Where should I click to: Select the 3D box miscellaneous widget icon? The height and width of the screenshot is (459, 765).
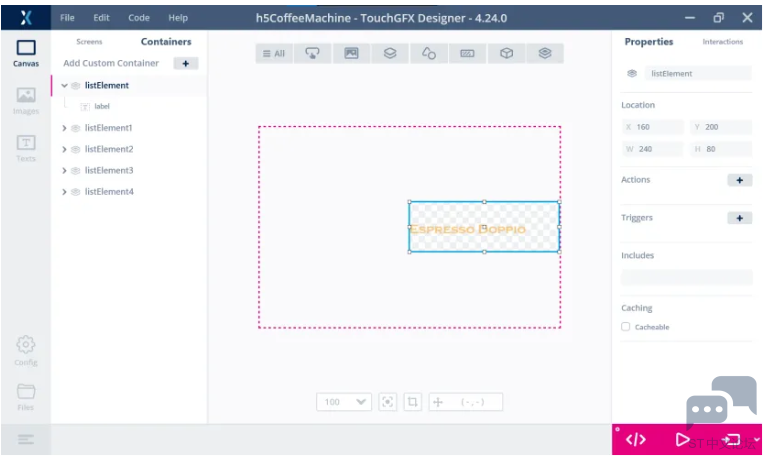506,54
